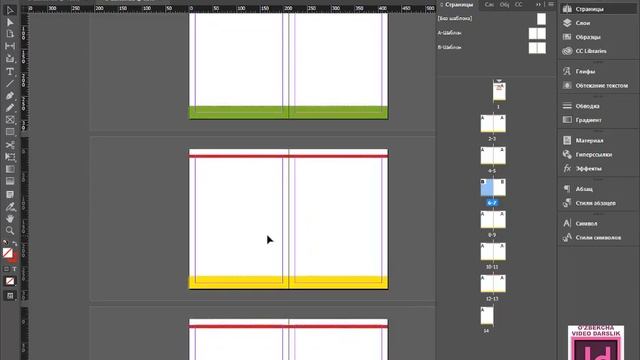Select the Direct Selection tool
The height and width of the screenshot is (360, 640).
[x=10, y=22]
